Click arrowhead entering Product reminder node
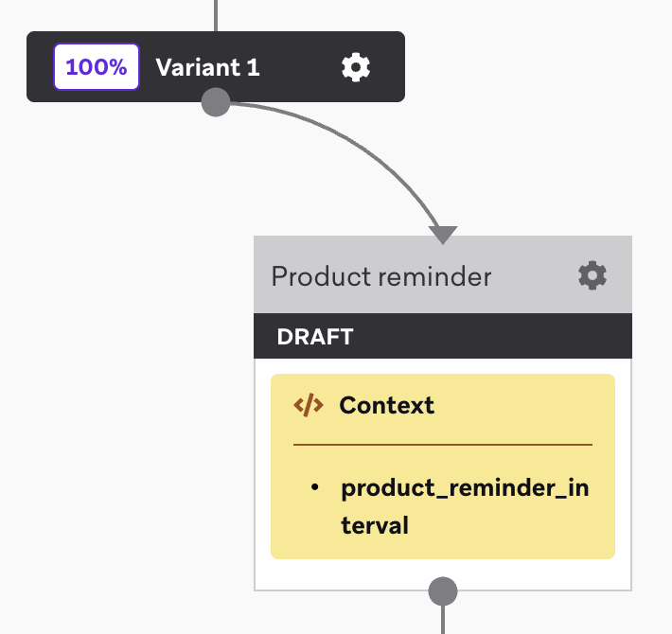Screen dimensions: 672x634 [443, 235]
